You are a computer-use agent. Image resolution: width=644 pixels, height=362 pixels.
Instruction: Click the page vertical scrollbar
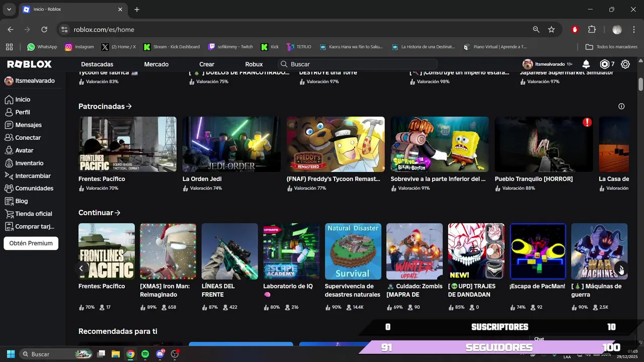coord(640,84)
